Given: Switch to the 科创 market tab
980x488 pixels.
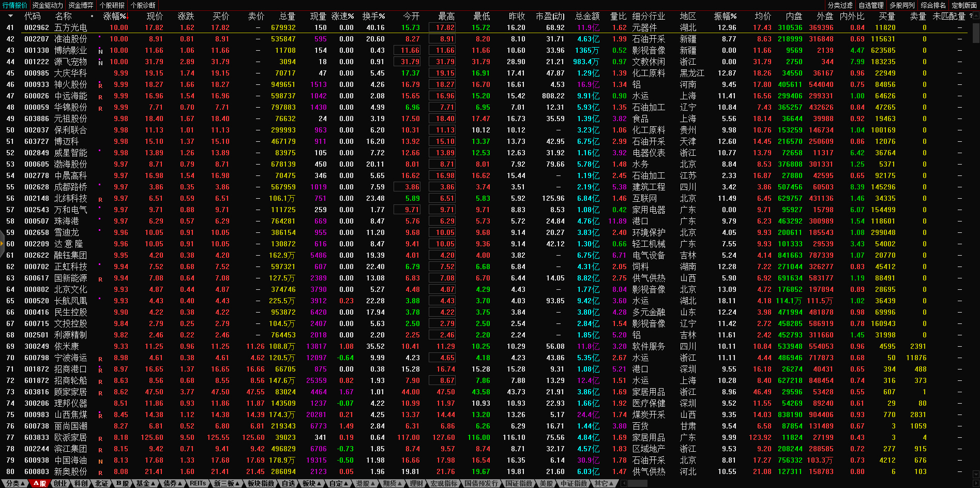Looking at the screenshot, I should pos(81,483).
